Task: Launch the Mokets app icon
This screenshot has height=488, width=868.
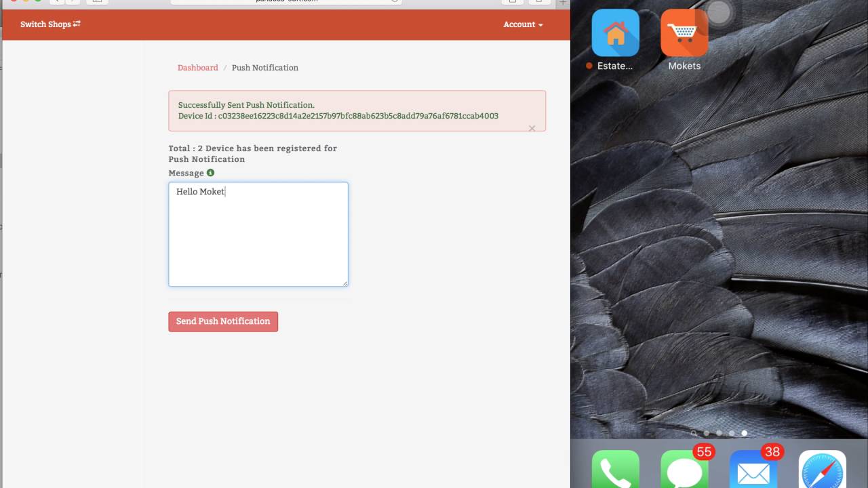Action: (x=684, y=33)
